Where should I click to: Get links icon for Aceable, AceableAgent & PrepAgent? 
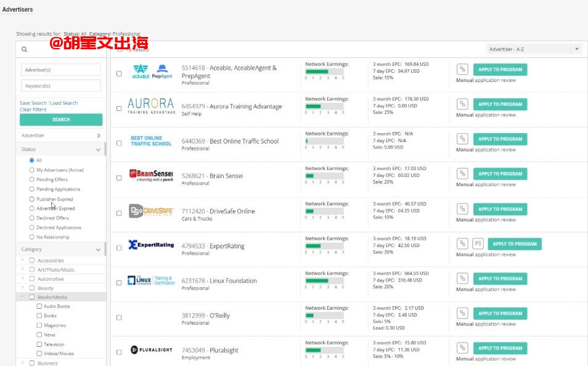click(x=462, y=70)
